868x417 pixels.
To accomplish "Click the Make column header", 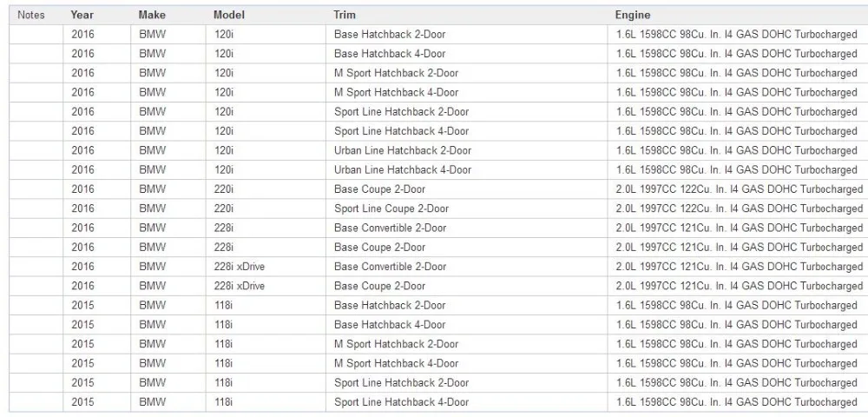I will tap(152, 15).
